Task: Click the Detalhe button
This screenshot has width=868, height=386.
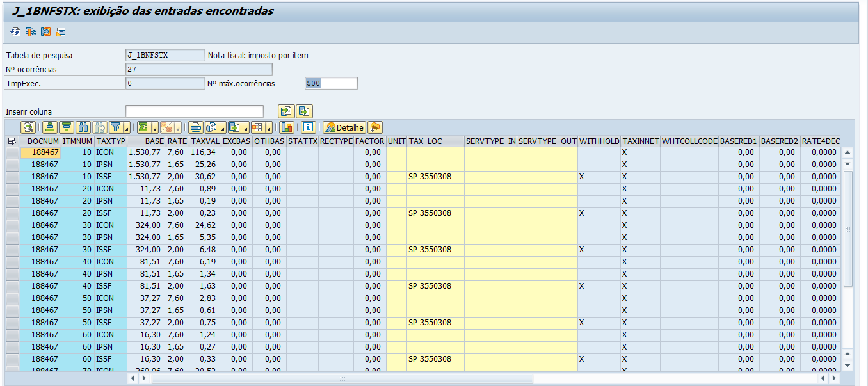Action: (344, 127)
